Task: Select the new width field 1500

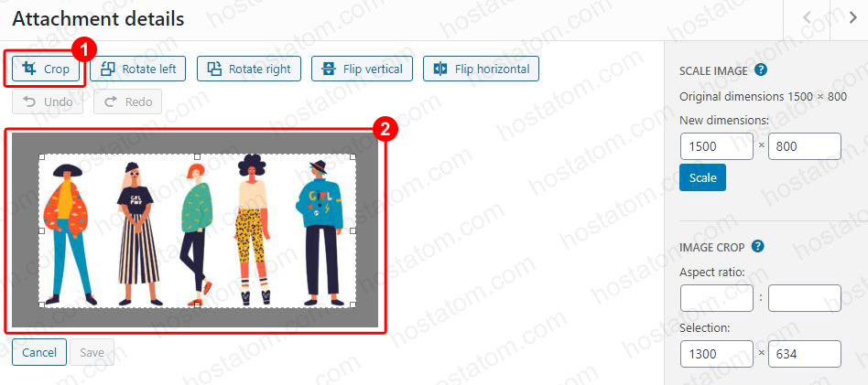Action: tap(716, 146)
